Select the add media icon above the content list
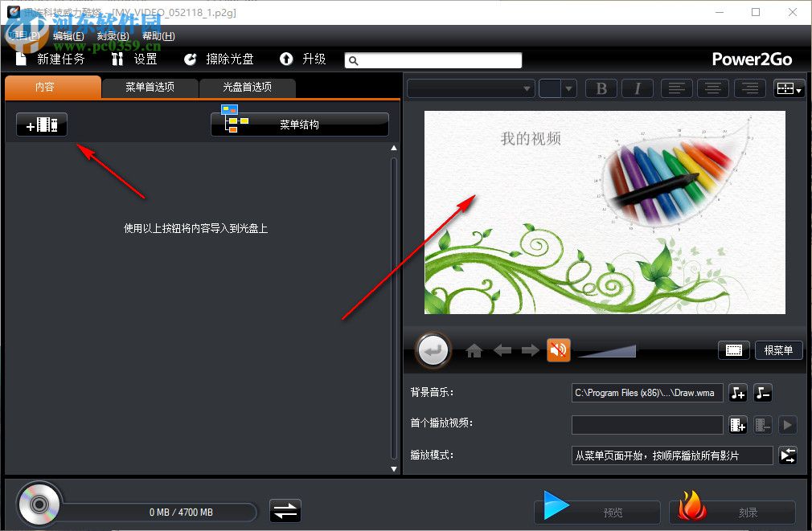Image resolution: width=812 pixels, height=531 pixels. click(x=41, y=124)
